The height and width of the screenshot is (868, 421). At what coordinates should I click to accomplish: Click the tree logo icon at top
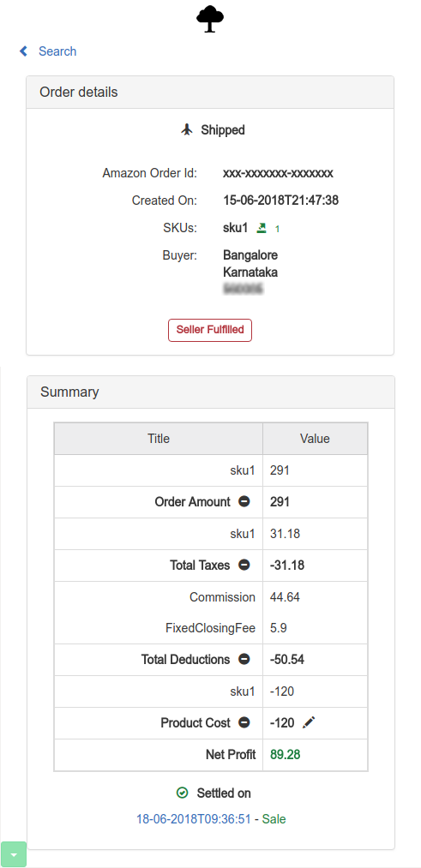click(x=210, y=19)
